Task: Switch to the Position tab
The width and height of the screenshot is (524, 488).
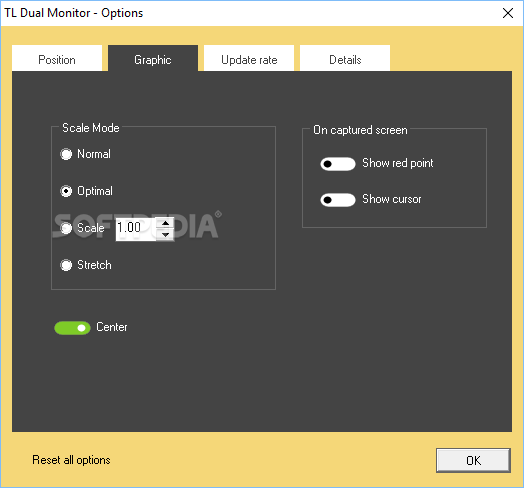Action: coord(57,58)
